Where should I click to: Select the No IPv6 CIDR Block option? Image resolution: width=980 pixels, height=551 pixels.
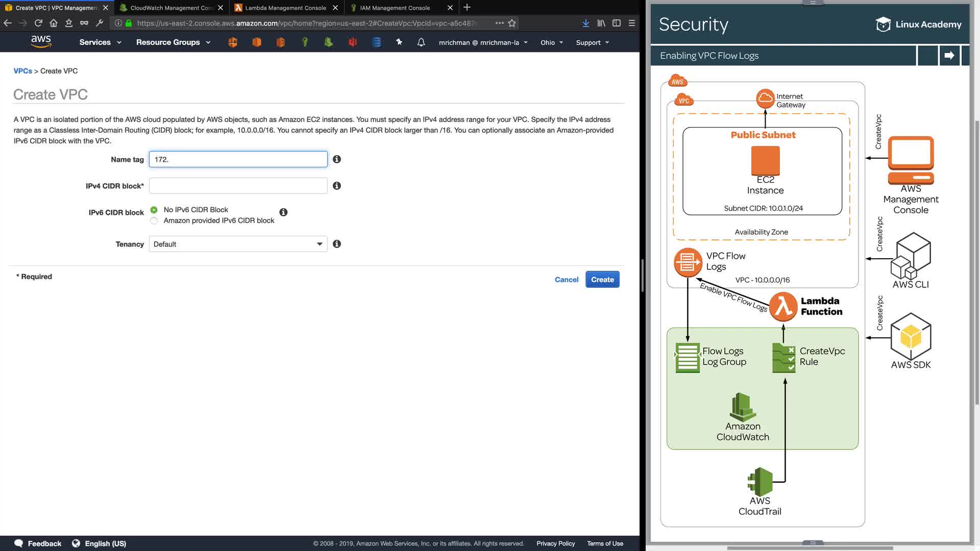tap(154, 210)
